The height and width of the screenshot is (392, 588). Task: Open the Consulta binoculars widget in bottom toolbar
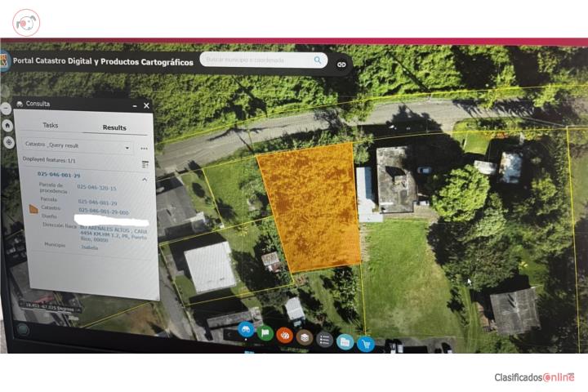[x=246, y=330]
